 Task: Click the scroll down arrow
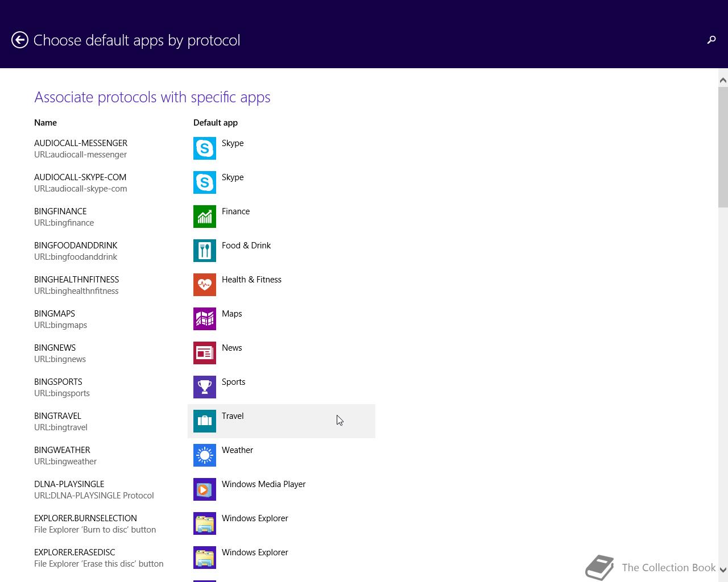pos(723,569)
